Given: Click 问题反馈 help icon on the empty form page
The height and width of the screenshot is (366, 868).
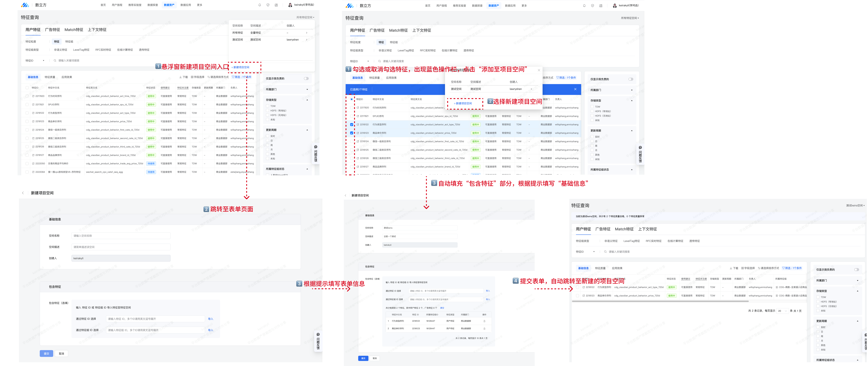Looking at the screenshot, I should coord(318,335).
